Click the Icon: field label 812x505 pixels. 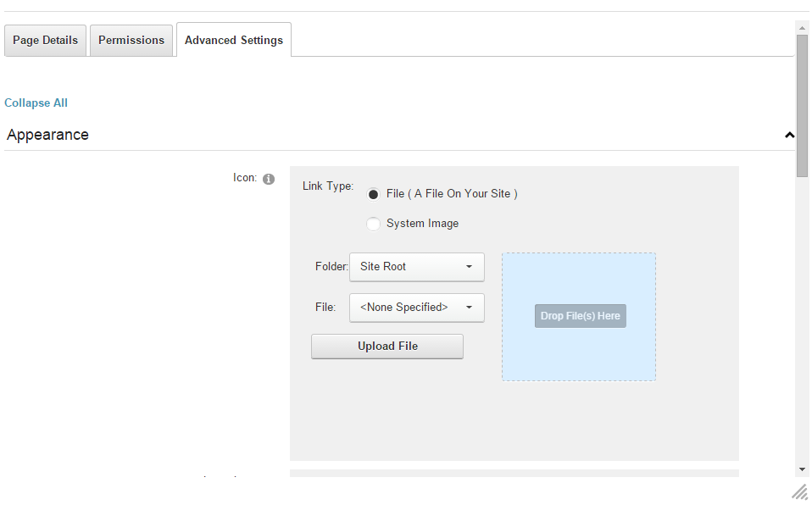click(245, 178)
